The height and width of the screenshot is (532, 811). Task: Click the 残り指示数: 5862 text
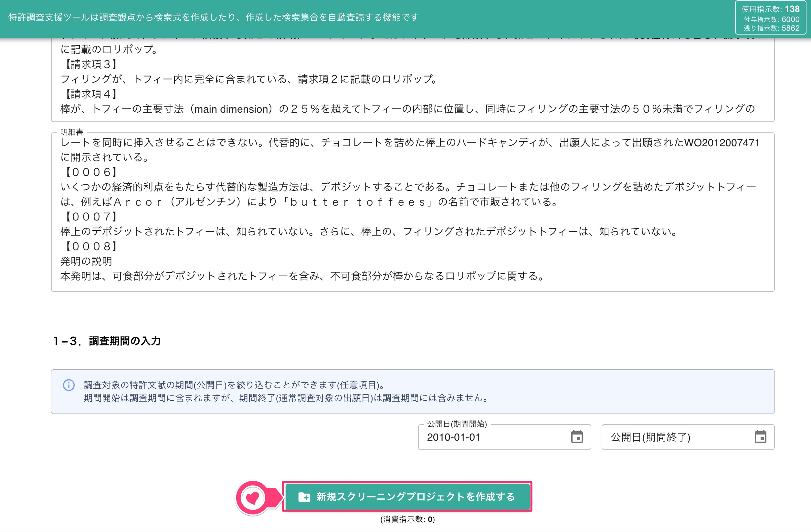[x=772, y=28]
